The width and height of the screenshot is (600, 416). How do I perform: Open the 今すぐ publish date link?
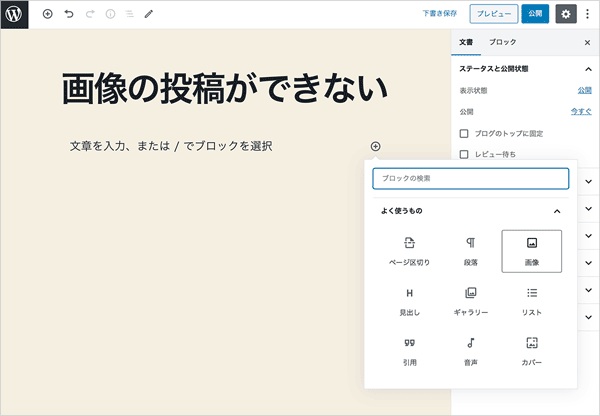[x=581, y=111]
